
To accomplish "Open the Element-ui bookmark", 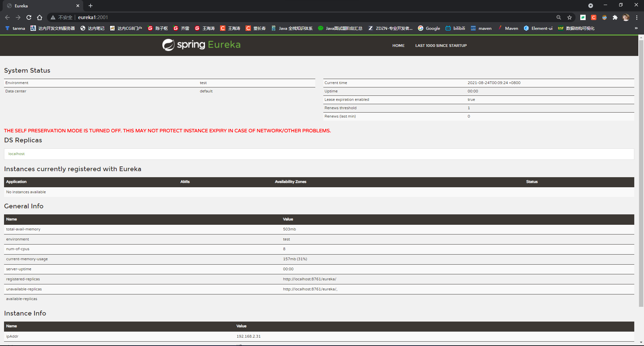I will coord(538,28).
